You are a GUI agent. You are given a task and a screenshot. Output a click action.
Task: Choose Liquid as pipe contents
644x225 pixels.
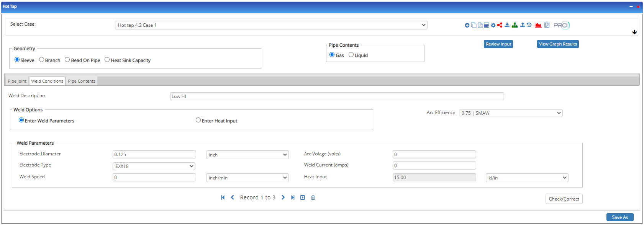tap(351, 55)
